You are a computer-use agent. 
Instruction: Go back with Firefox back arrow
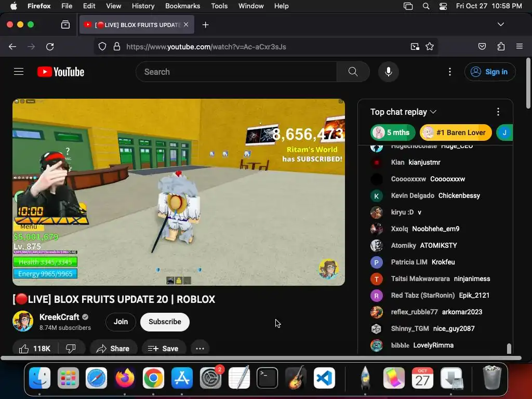tap(12, 46)
